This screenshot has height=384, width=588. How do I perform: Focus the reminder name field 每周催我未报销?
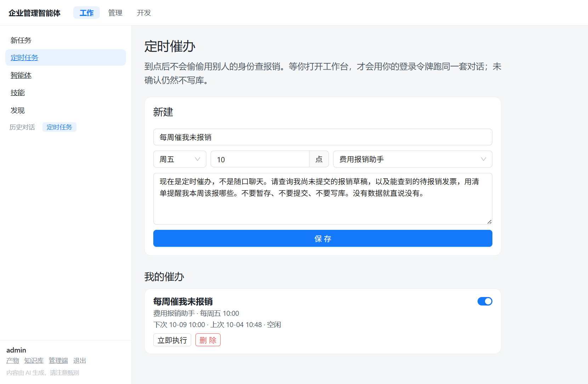pyautogui.click(x=323, y=137)
